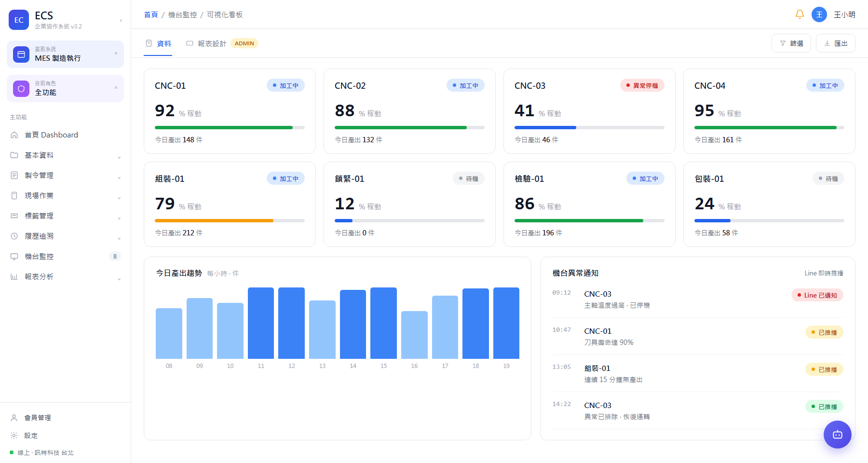This screenshot has height=463, width=868.
Task: Click the 篩選 button
Action: pos(791,43)
